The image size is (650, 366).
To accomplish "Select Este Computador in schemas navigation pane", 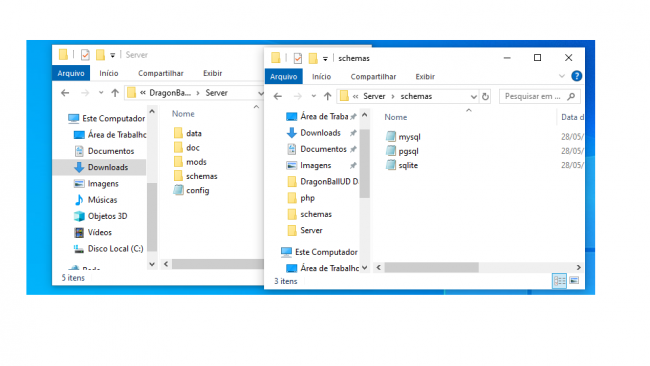I will tap(319, 252).
